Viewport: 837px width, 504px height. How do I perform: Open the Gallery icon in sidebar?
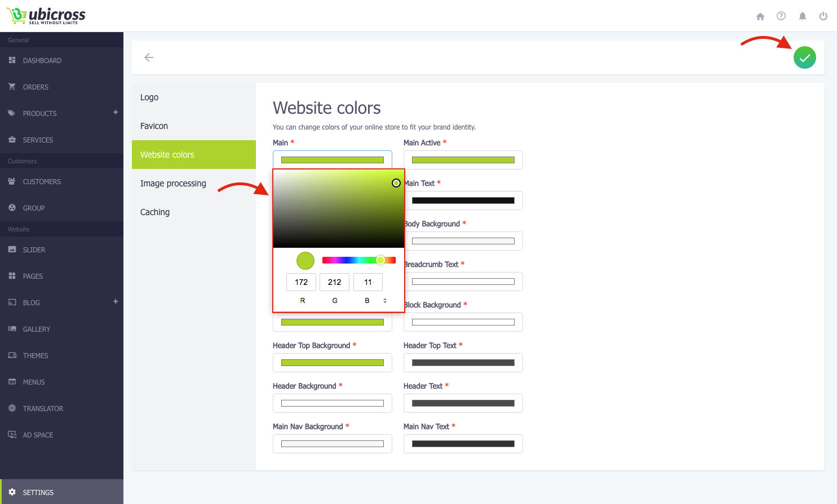coord(12,328)
